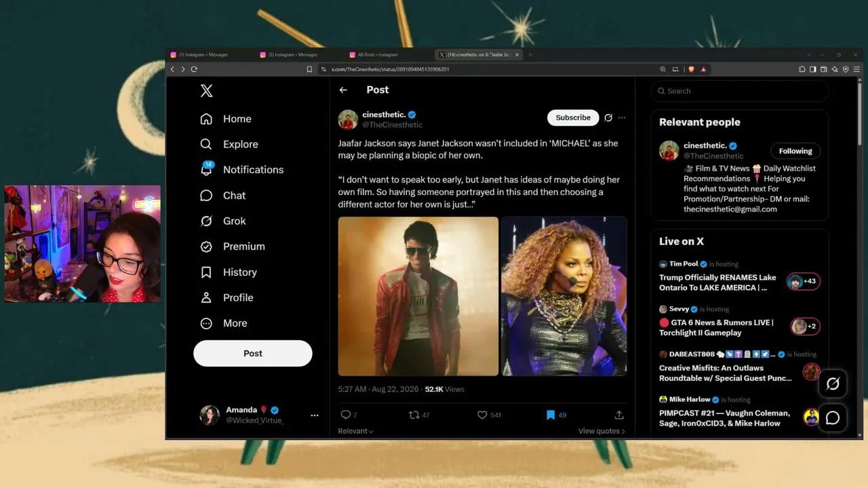Open the red jacket performer photo

coord(418,296)
